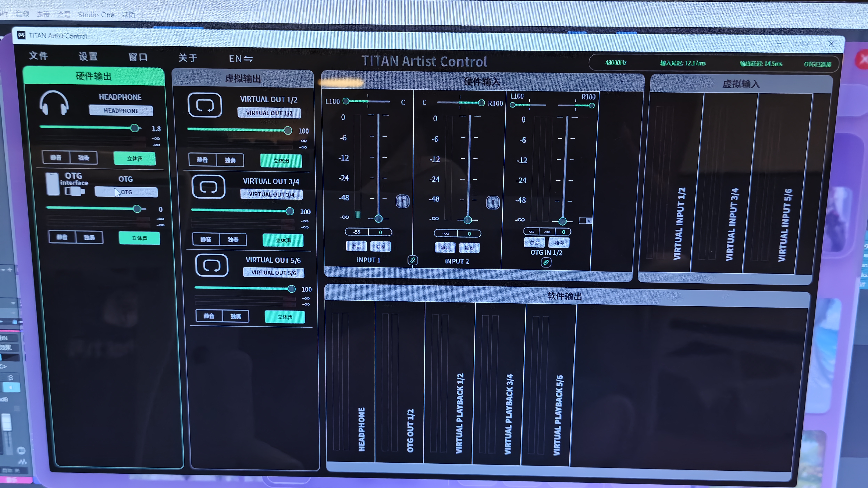Image resolution: width=868 pixels, height=488 pixels.
Task: Click the VIRTUAL OUT 5/6 loopback icon
Action: (212, 265)
